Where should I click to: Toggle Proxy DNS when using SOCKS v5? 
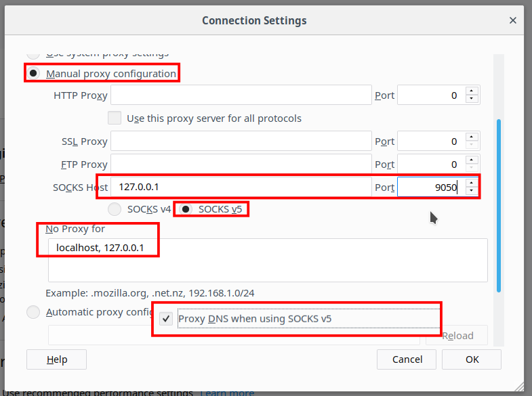(166, 319)
